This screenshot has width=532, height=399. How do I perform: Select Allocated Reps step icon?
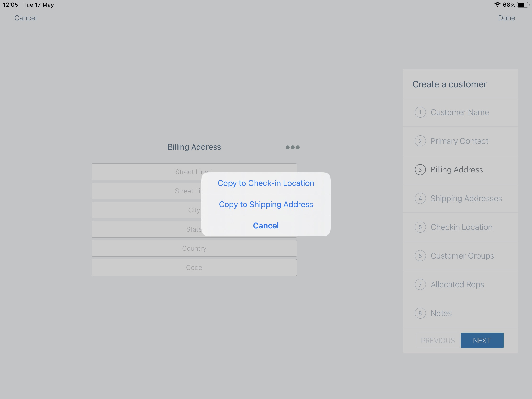(421, 284)
